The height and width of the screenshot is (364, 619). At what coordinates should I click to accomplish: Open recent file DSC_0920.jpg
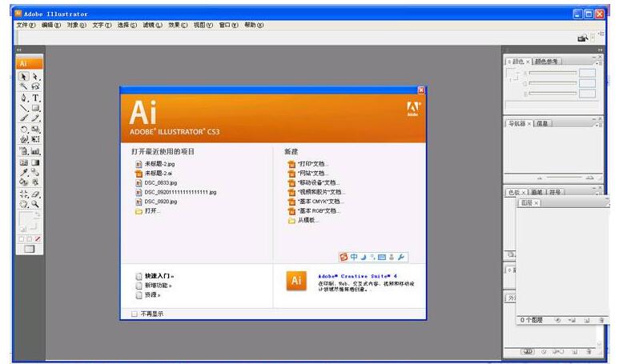coord(156,202)
